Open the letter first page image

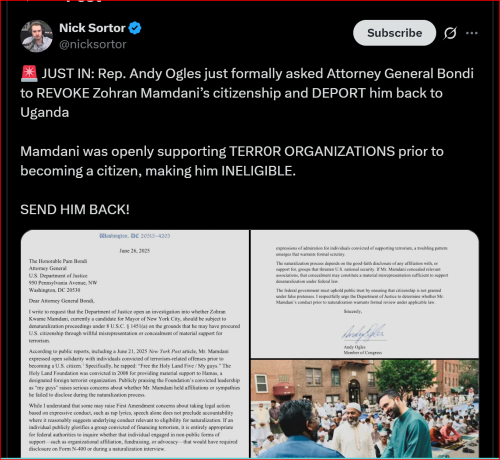(135, 344)
